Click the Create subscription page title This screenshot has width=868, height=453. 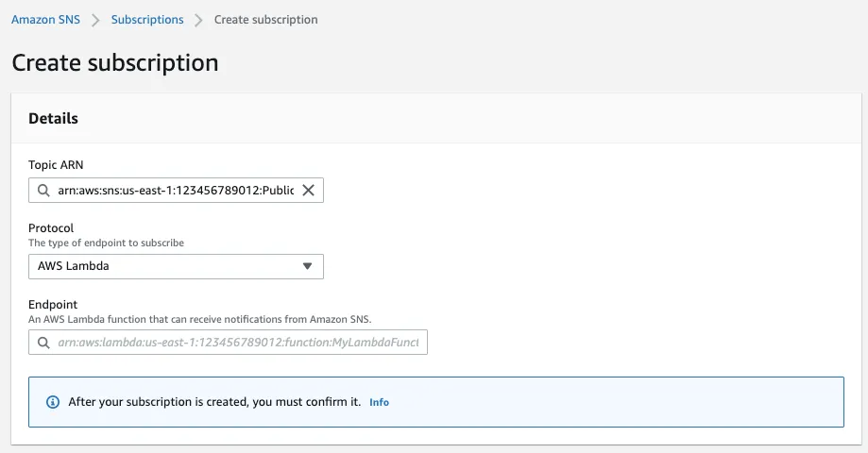click(x=115, y=62)
